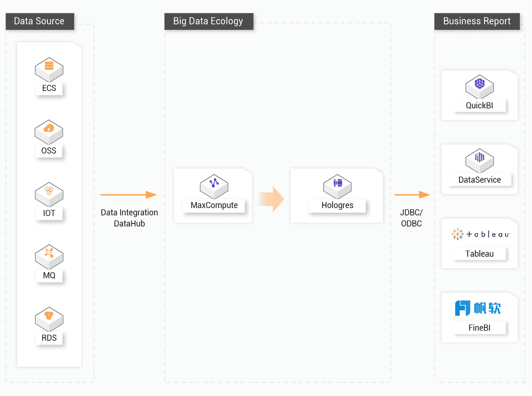532x396 pixels.
Task: Select the FineBI logo
Action: click(478, 308)
